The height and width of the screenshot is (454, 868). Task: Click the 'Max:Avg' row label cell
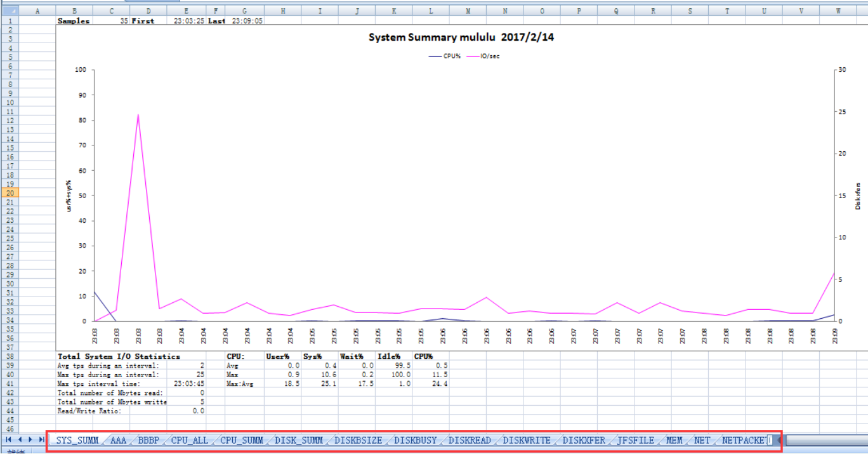point(245,384)
